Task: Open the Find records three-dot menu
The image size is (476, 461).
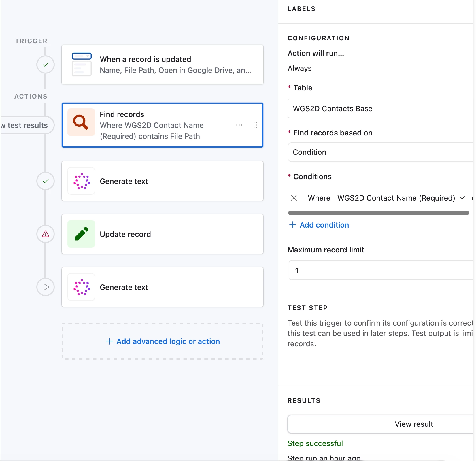Action: pyautogui.click(x=239, y=125)
